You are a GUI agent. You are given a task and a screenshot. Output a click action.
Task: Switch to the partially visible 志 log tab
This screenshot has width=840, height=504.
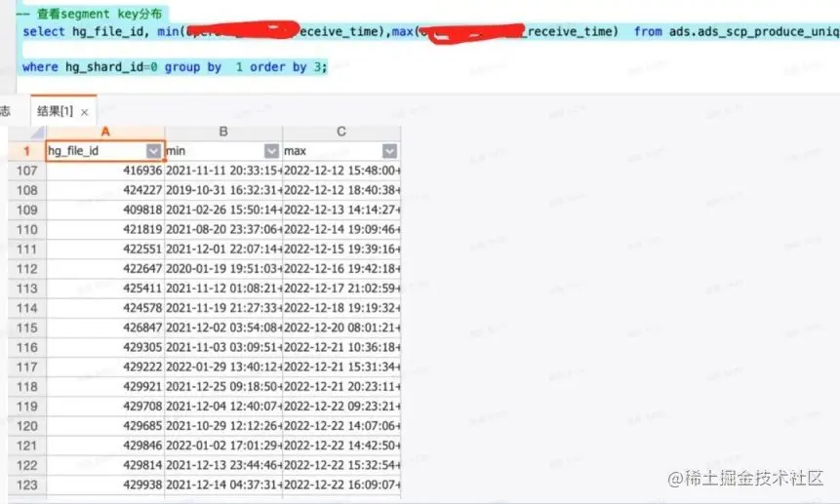point(5,111)
